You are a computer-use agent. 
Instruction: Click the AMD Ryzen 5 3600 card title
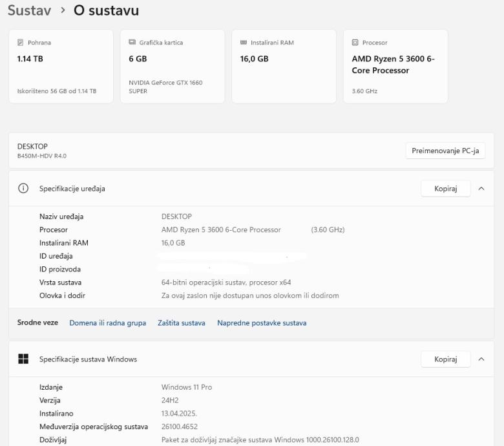[388, 65]
